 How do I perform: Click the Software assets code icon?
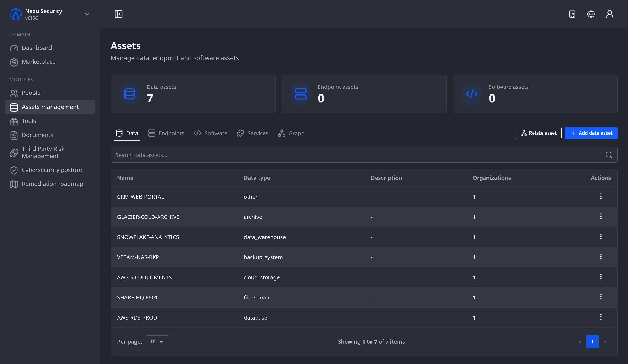click(472, 94)
